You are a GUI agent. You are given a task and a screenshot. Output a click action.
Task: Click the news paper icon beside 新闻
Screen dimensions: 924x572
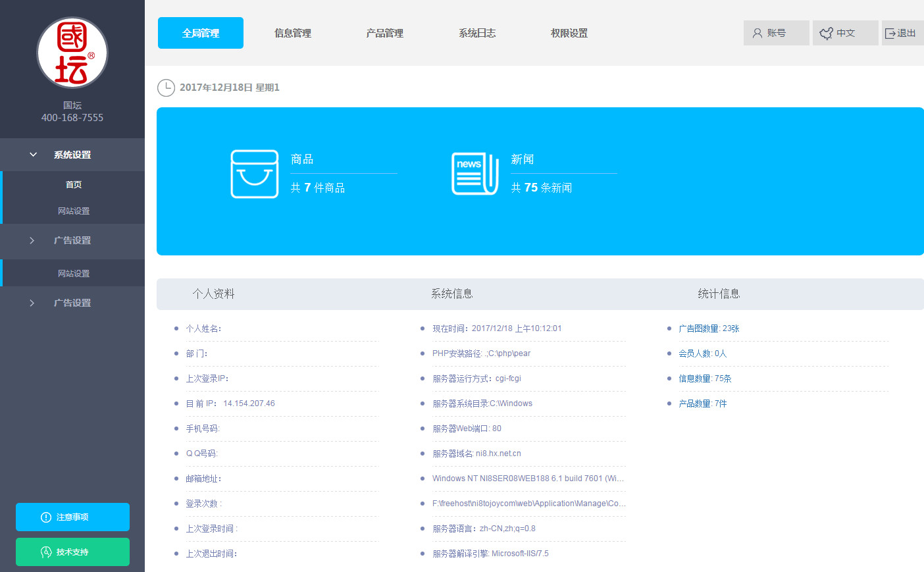[x=475, y=174]
